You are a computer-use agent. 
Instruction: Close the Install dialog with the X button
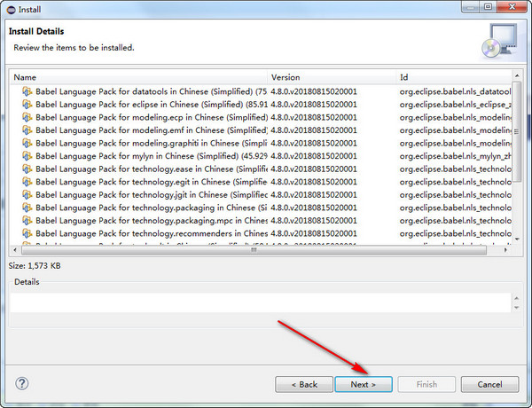tap(512, 7)
